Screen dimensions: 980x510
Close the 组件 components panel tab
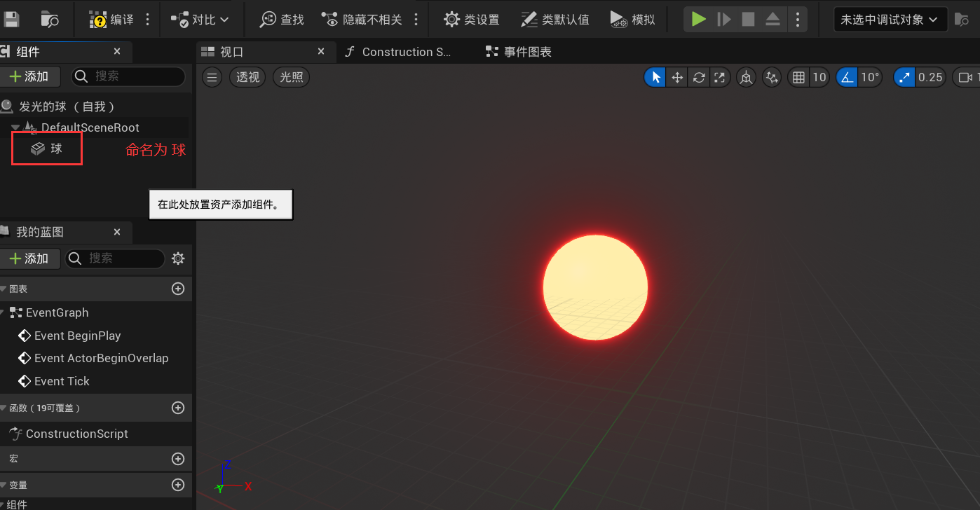[117, 51]
